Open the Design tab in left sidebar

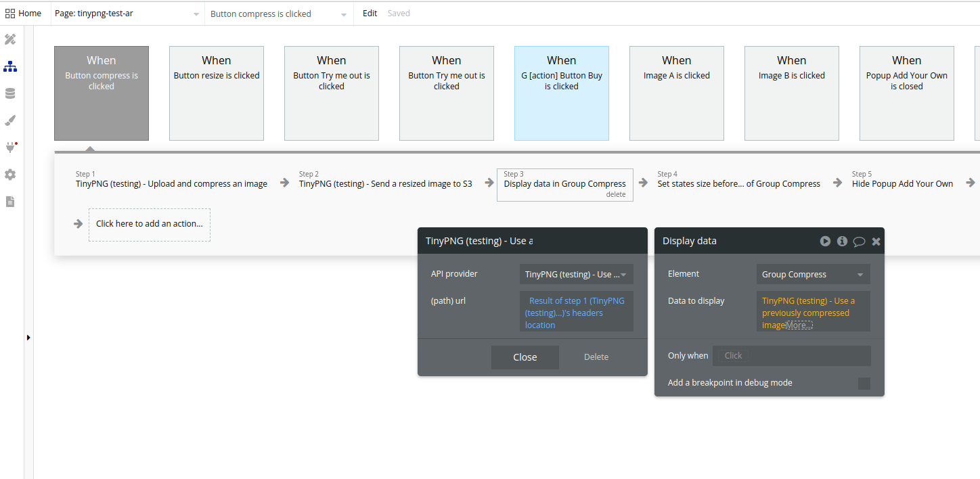click(10, 39)
